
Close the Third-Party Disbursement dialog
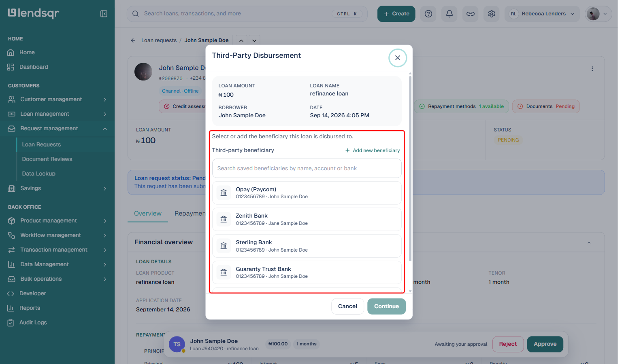coord(398,58)
